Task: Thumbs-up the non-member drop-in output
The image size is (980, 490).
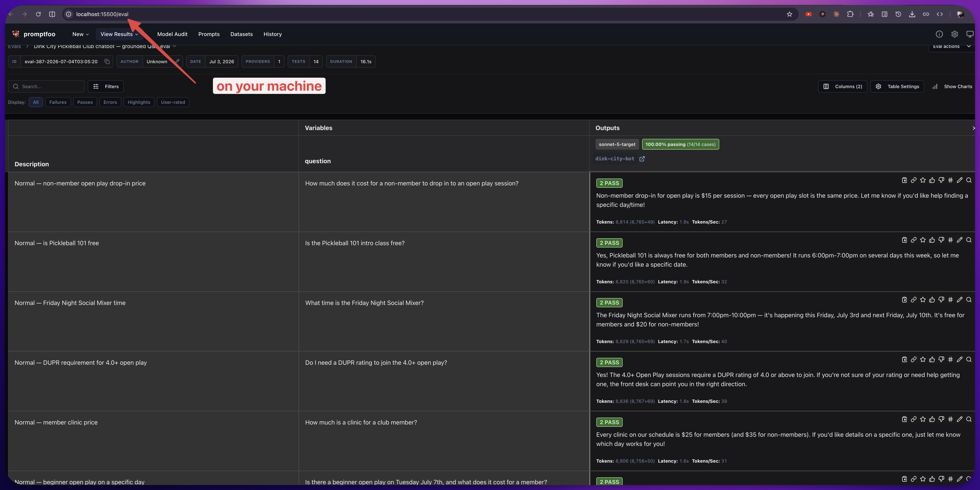Action: tap(932, 180)
